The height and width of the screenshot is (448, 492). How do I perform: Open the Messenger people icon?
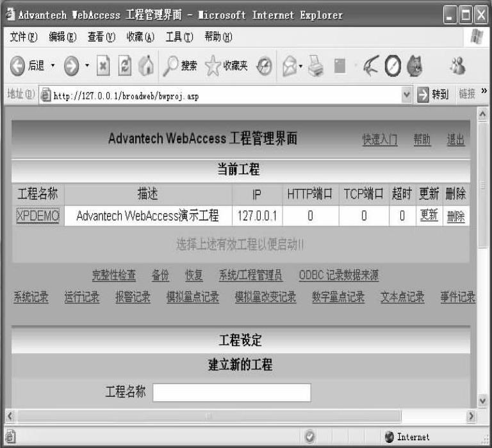(x=458, y=65)
